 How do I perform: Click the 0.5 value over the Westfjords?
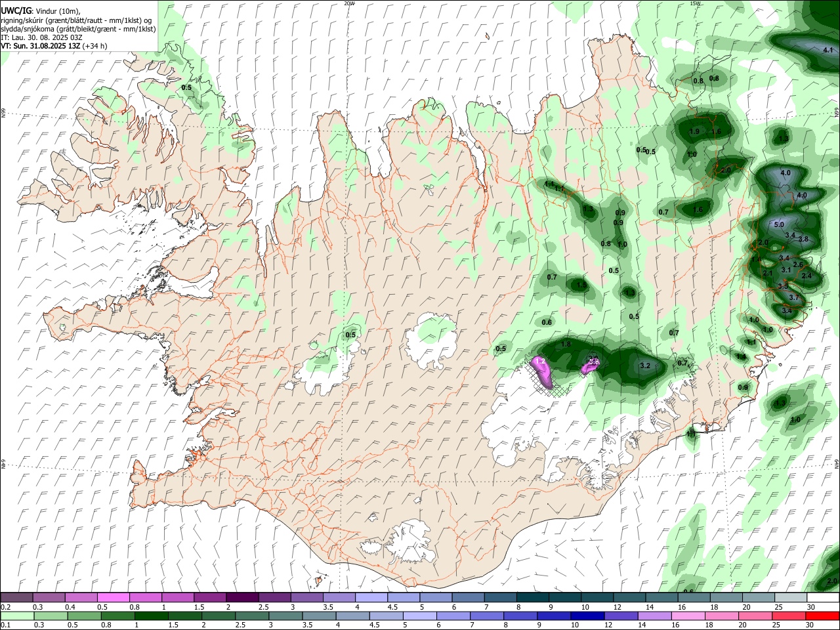(186, 87)
